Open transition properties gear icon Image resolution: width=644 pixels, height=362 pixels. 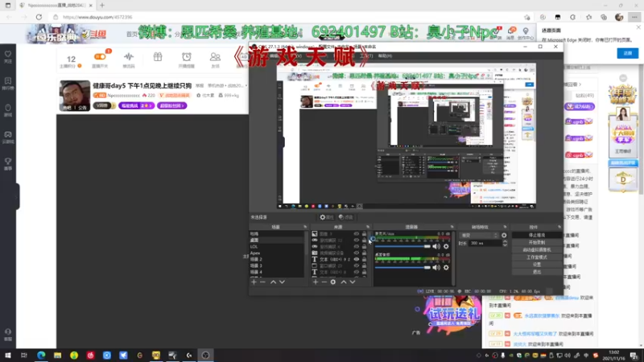504,236
